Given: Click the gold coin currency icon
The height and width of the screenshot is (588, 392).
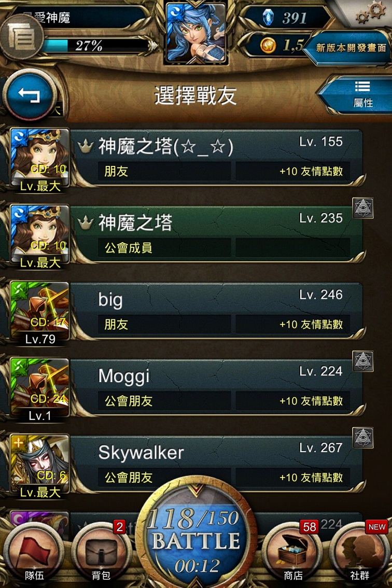Looking at the screenshot, I should tap(268, 46).
